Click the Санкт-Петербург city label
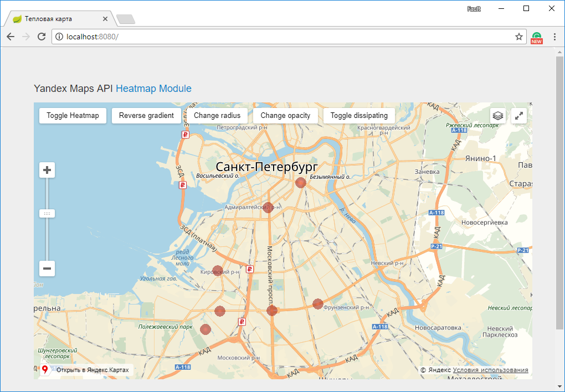 point(266,167)
